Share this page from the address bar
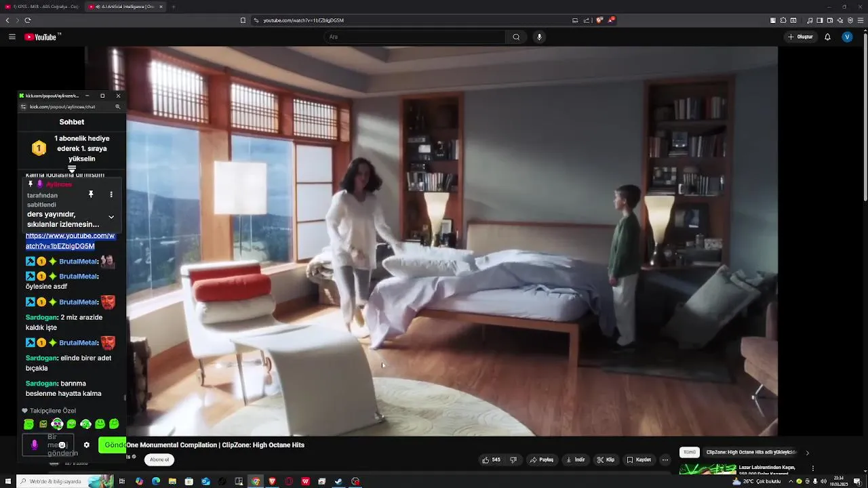Screen dimensions: 868x488 (x=587, y=20)
